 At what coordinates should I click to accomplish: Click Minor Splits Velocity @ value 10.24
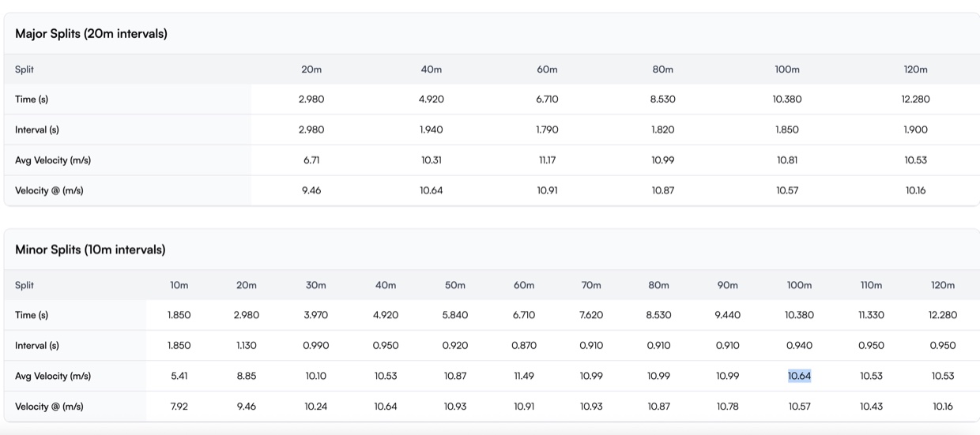(x=316, y=407)
